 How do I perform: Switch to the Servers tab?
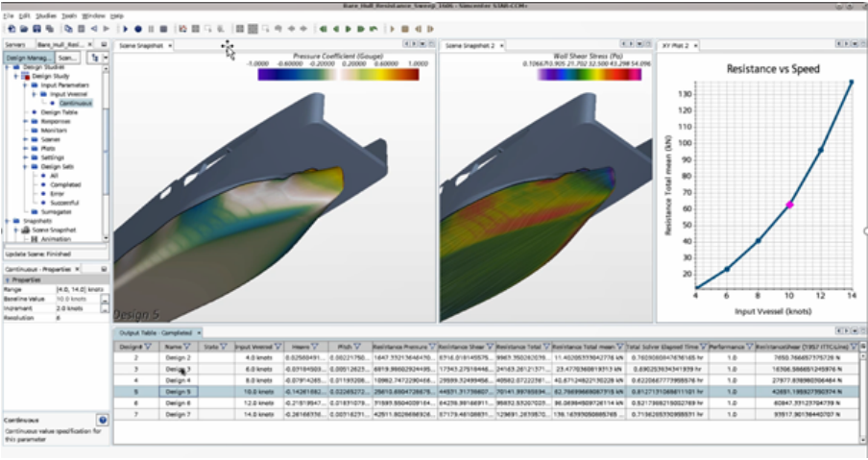(15, 45)
